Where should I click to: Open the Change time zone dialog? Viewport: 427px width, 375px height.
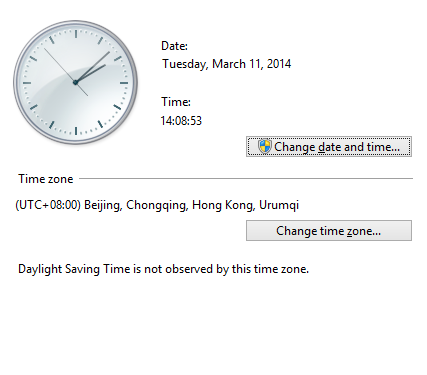(329, 231)
